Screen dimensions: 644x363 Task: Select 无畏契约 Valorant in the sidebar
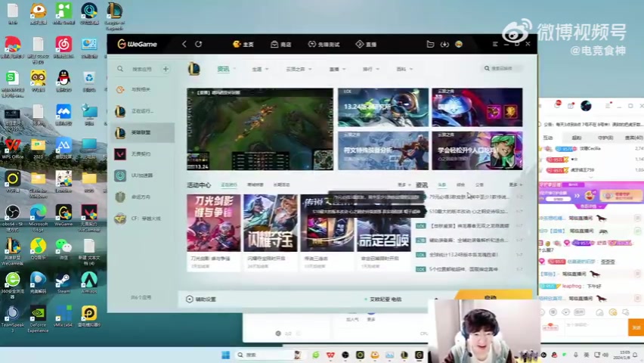coord(142,154)
